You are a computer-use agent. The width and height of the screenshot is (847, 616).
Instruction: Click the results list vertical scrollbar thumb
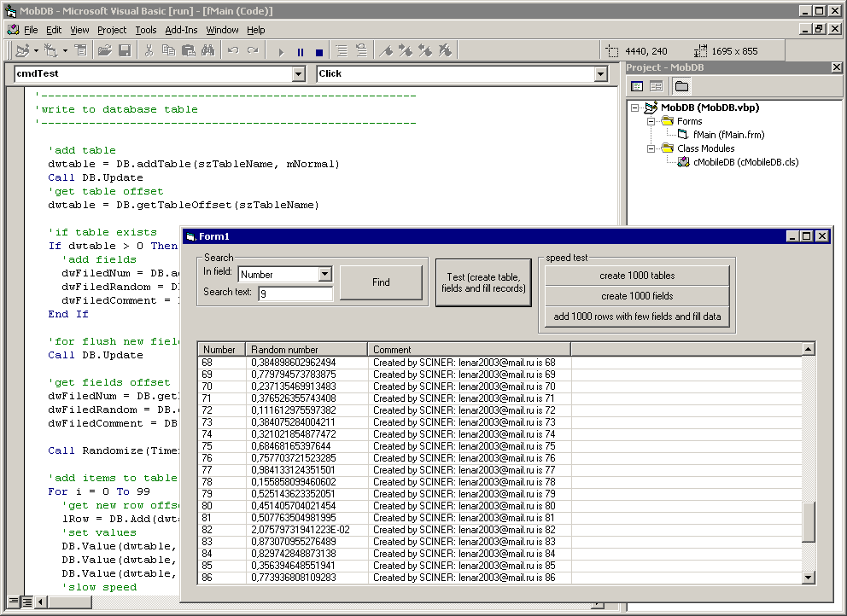(x=809, y=520)
